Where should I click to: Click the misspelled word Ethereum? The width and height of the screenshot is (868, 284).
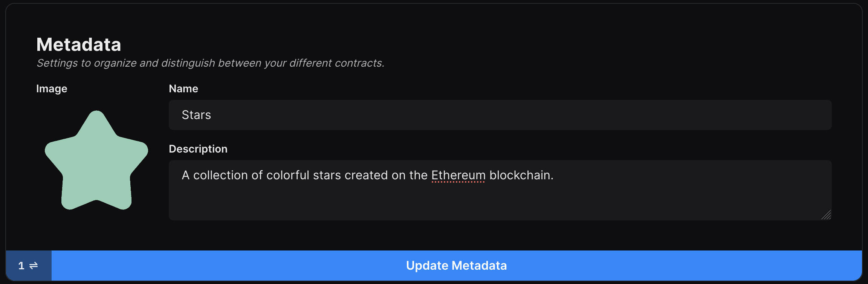click(x=458, y=175)
